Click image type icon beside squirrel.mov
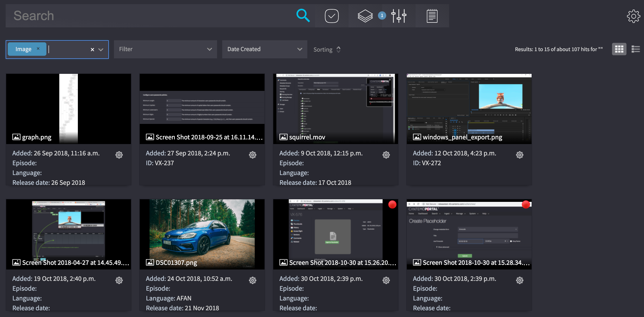 [x=283, y=137]
